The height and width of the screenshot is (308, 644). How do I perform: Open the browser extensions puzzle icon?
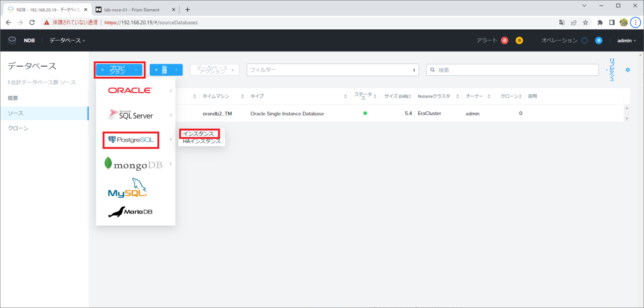601,23
